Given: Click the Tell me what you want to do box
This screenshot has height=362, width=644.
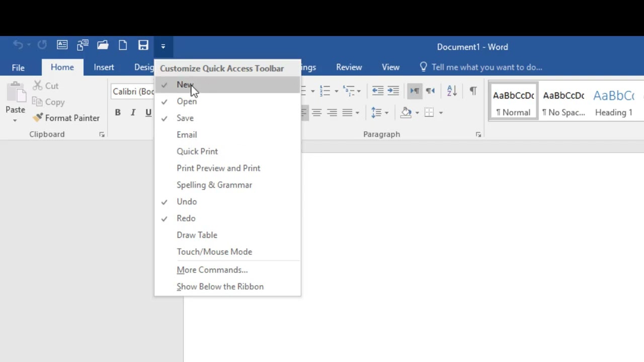Looking at the screenshot, I should click(x=480, y=67).
